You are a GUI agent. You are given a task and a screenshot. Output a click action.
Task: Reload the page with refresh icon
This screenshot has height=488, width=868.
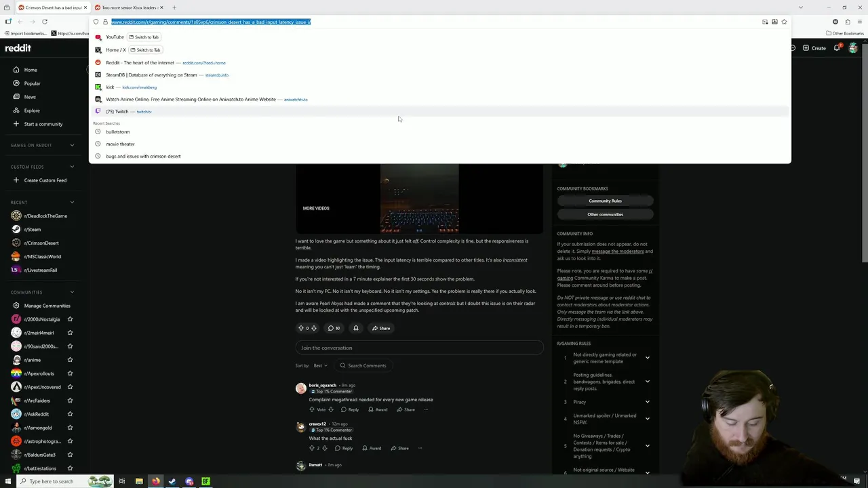45,22
